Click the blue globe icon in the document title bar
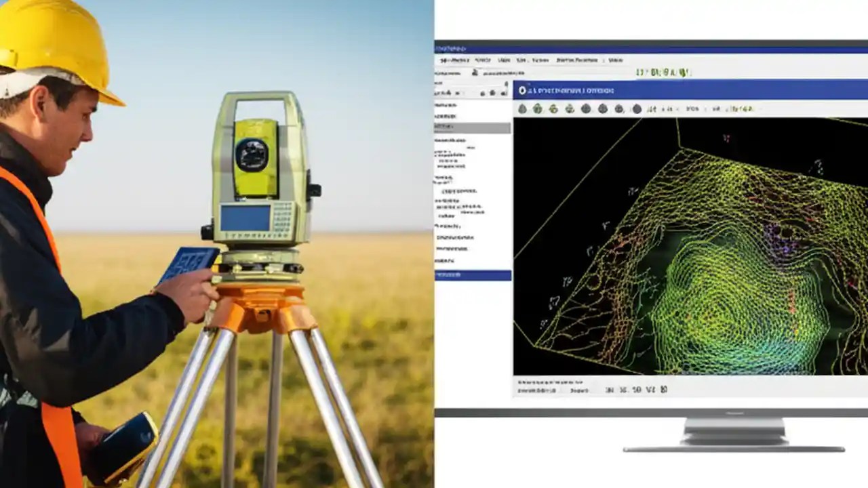The image size is (868, 488). (x=524, y=91)
